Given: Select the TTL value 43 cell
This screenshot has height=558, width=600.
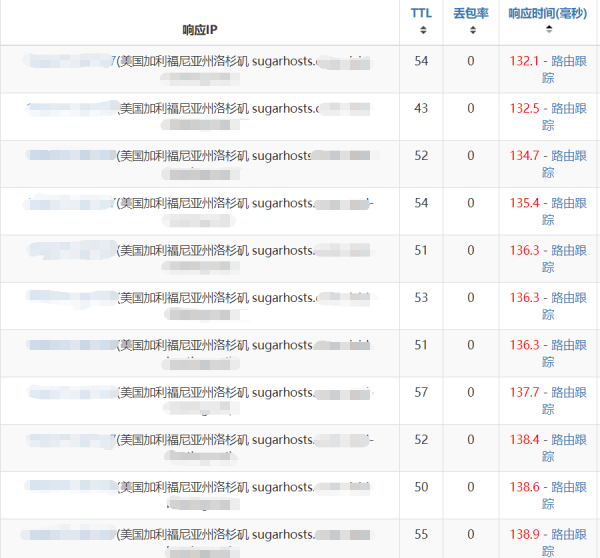Looking at the screenshot, I should [421, 108].
